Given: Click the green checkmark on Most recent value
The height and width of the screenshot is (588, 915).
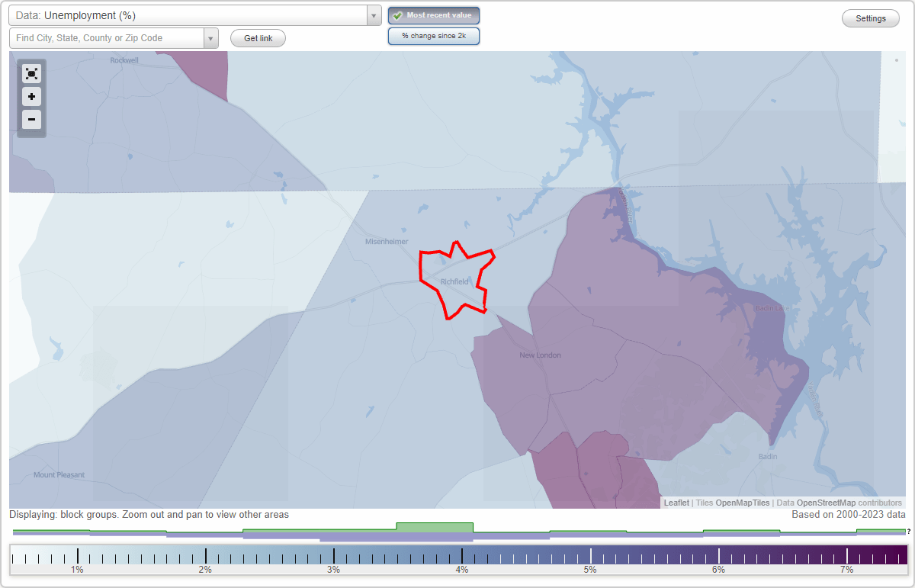Looking at the screenshot, I should (x=396, y=15).
